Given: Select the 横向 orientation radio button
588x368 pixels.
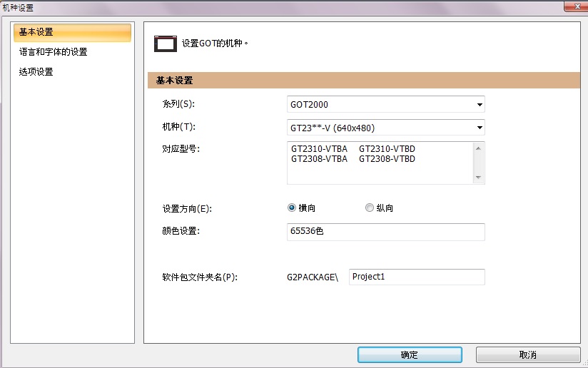Looking at the screenshot, I should [x=292, y=208].
